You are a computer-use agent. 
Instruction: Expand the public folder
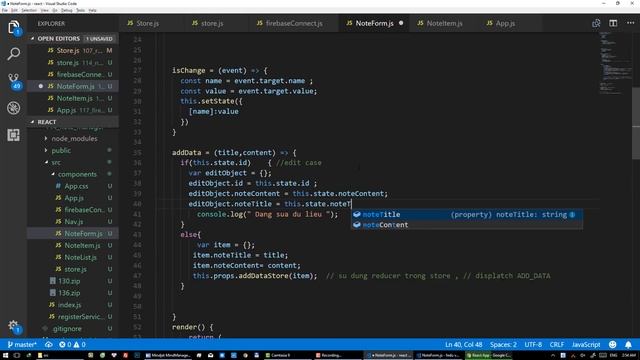(x=46, y=151)
